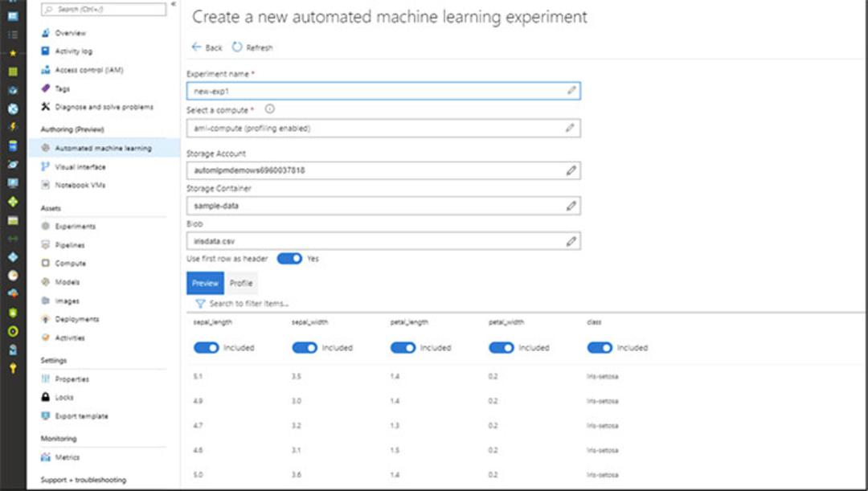This screenshot has height=491, width=868.
Task: Toggle petal_length column Included switch
Action: tap(403, 348)
